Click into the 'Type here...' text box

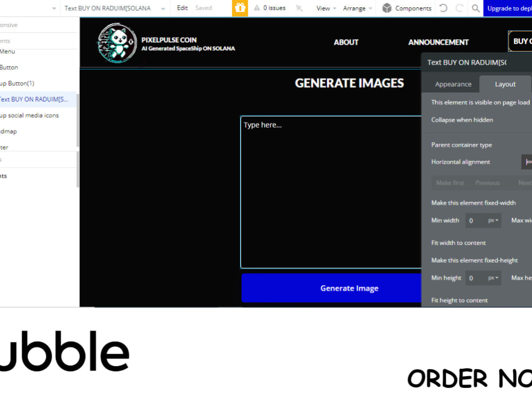[331, 192]
